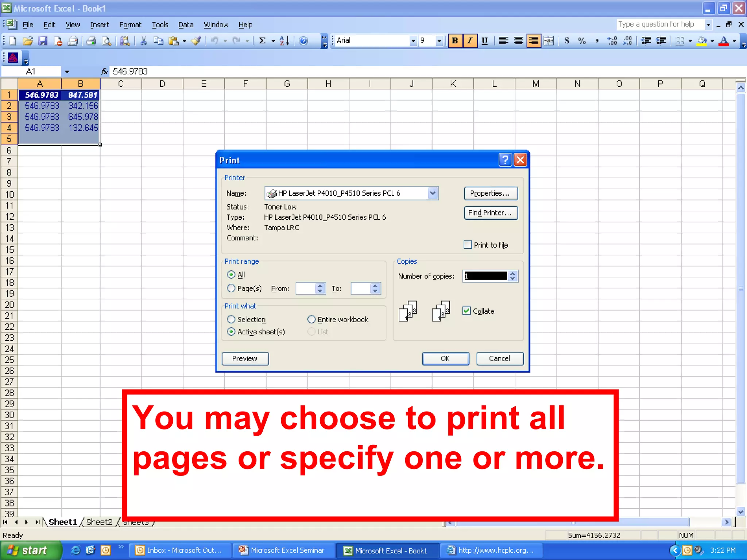Open the font name dropdown arrow
This screenshot has height=560, width=747.
coord(413,41)
